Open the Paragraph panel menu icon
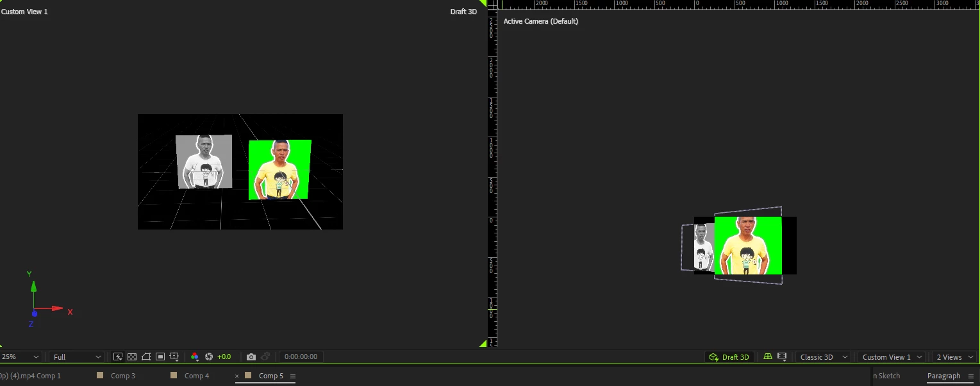This screenshot has width=980, height=386. (x=970, y=376)
